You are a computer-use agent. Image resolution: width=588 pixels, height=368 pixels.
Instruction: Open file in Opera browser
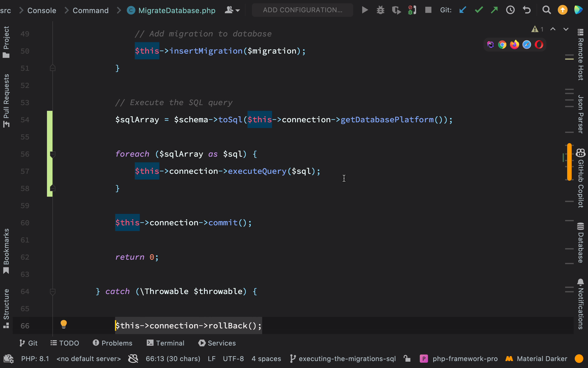click(x=539, y=45)
